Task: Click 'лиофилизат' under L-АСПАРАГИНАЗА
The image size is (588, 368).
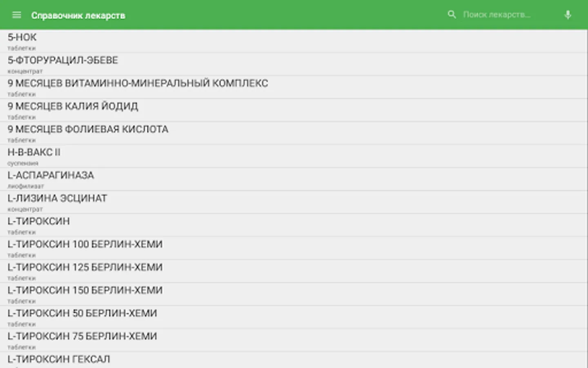Action: [x=25, y=186]
